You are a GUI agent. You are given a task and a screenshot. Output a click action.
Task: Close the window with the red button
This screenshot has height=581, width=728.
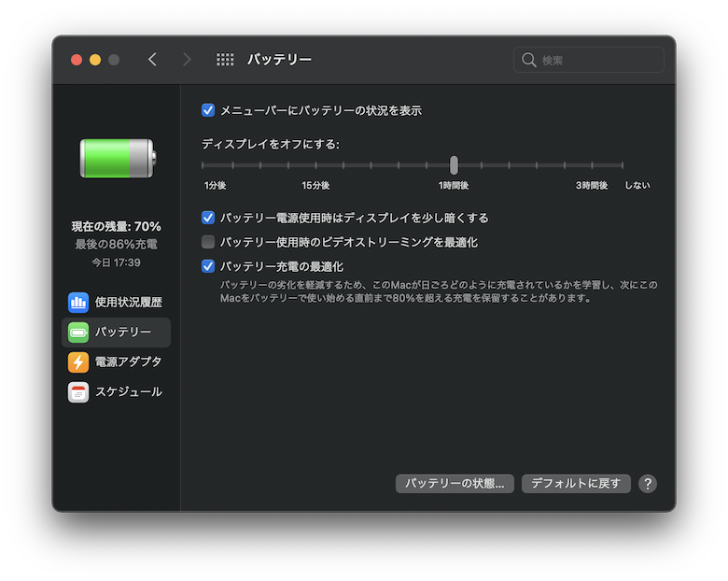click(x=77, y=60)
